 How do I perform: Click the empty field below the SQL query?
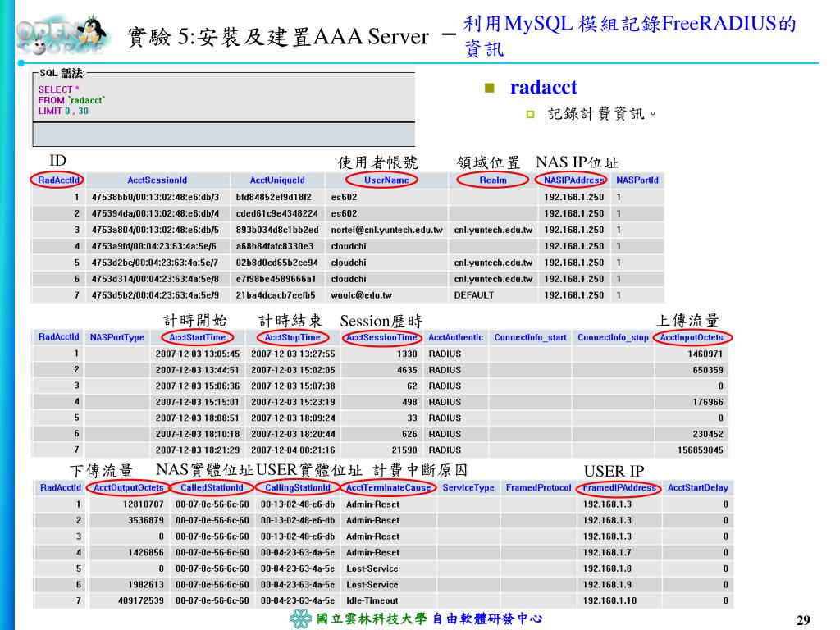click(x=223, y=134)
